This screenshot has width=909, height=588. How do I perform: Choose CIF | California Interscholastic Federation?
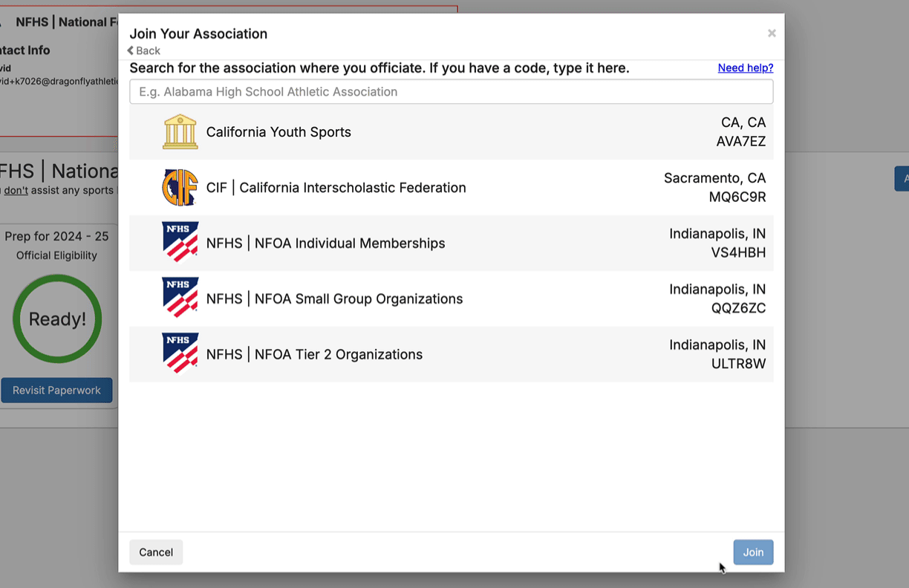(336, 188)
